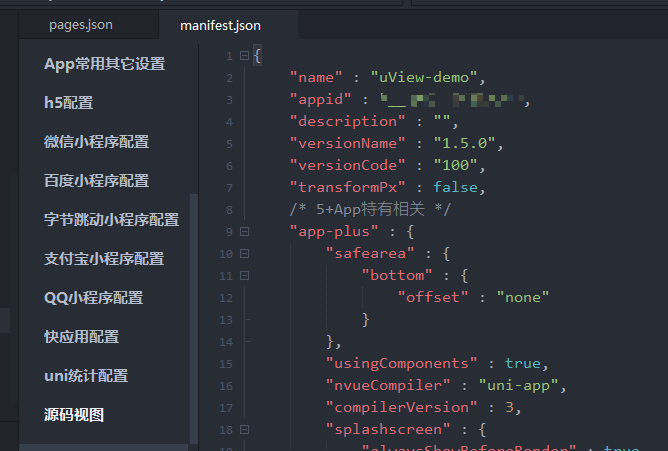Click the "100" version code value
The image size is (668, 451).
click(x=455, y=166)
